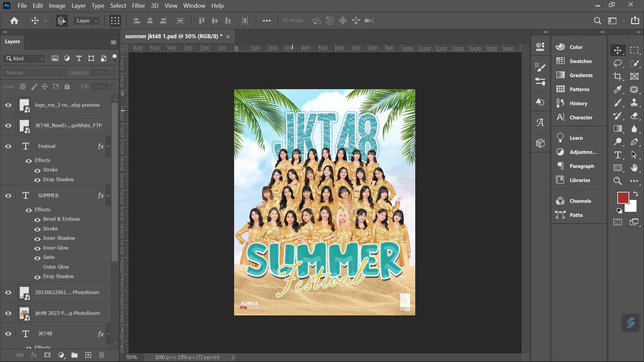Open the Layers panel menu
Image resolution: width=644 pixels, height=362 pixels.
113,42
